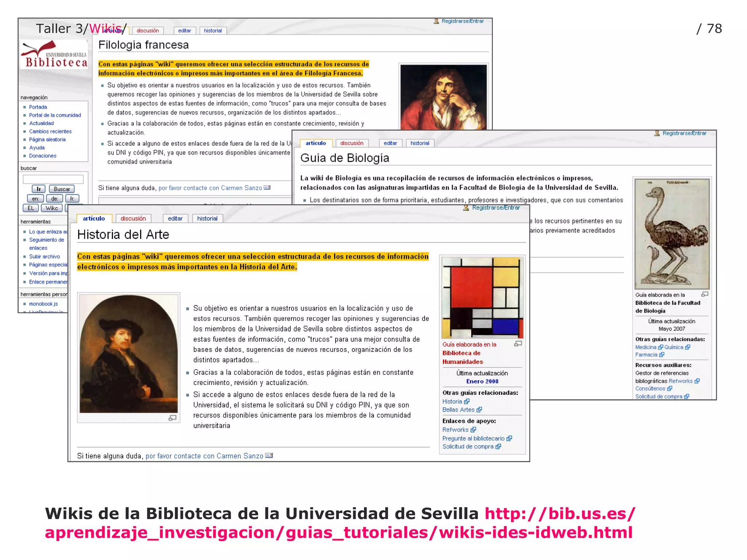Click Registrarse/Entrar in Guía de Biología window

pos(684,133)
